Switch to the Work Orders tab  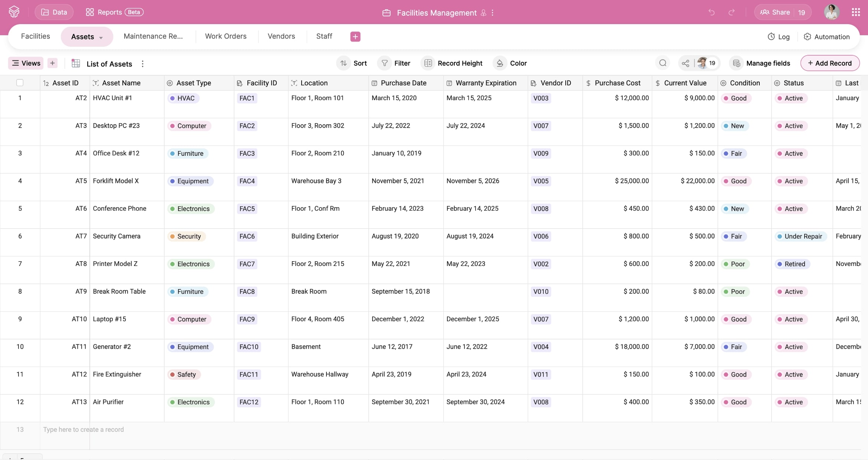pyautogui.click(x=226, y=36)
